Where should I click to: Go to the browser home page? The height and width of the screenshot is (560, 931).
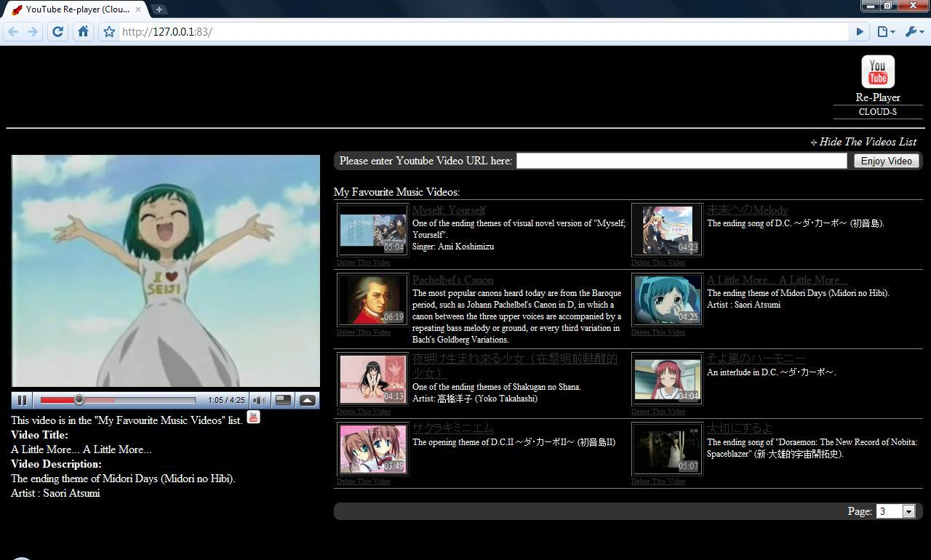(84, 31)
